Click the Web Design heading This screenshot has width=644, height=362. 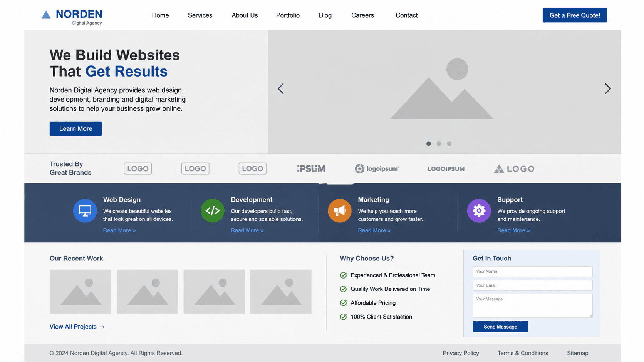tap(122, 200)
